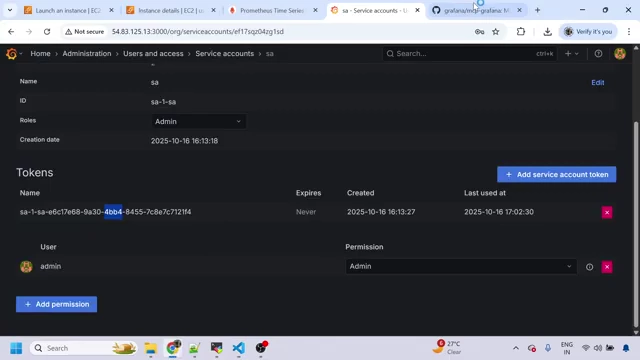Viewport: 640px width, 360px height.
Task: Click Edit link for service account name
Action: (598, 82)
